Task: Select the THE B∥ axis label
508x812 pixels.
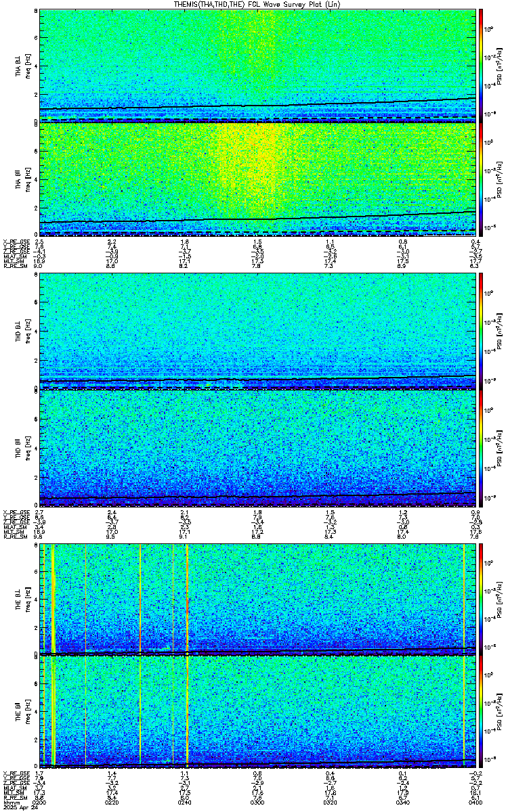Action: [18, 712]
